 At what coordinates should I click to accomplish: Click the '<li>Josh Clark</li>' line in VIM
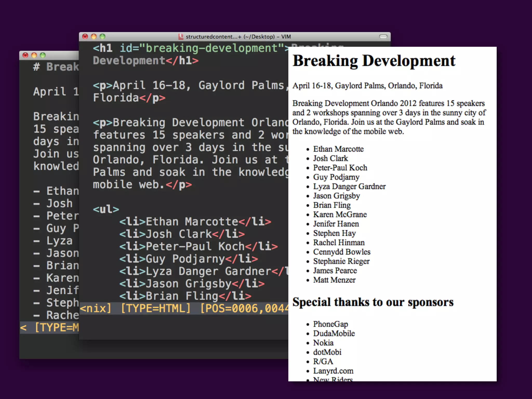[x=182, y=234]
